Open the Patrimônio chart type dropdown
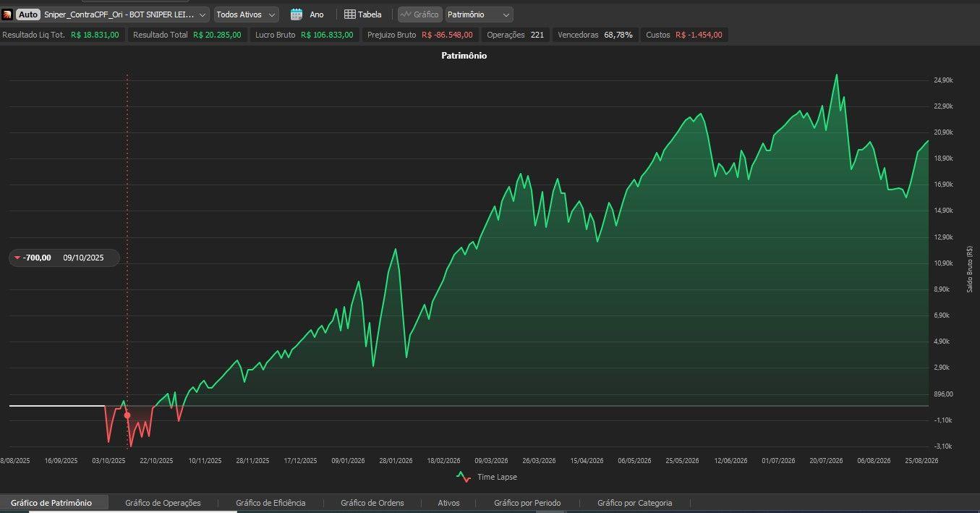This screenshot has height=513, width=980. pos(480,14)
